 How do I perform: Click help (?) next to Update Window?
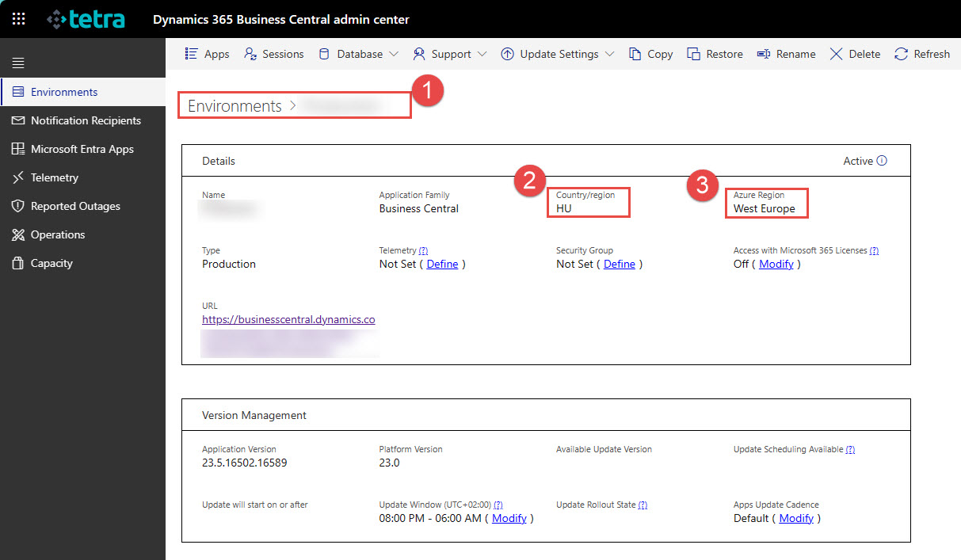coord(498,505)
